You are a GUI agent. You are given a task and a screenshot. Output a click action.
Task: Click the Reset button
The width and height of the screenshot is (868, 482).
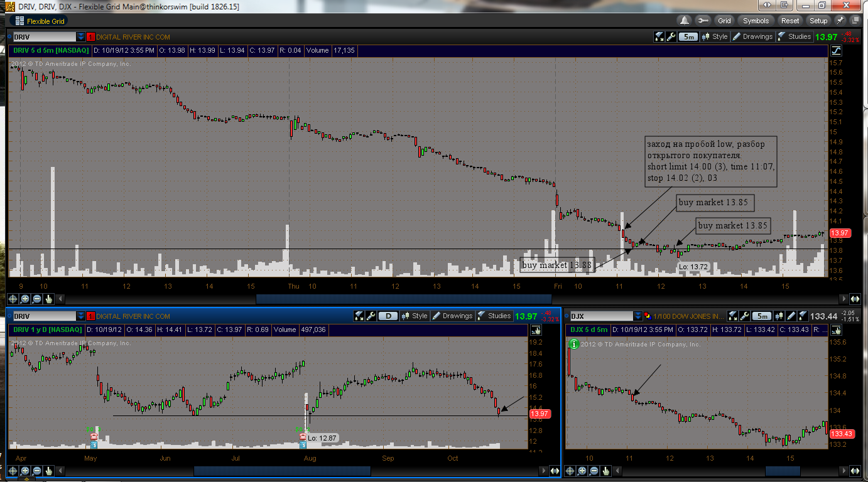pos(790,21)
